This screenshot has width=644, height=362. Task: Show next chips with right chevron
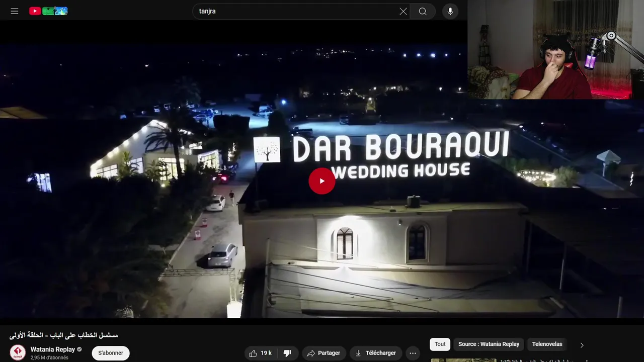[x=582, y=345]
